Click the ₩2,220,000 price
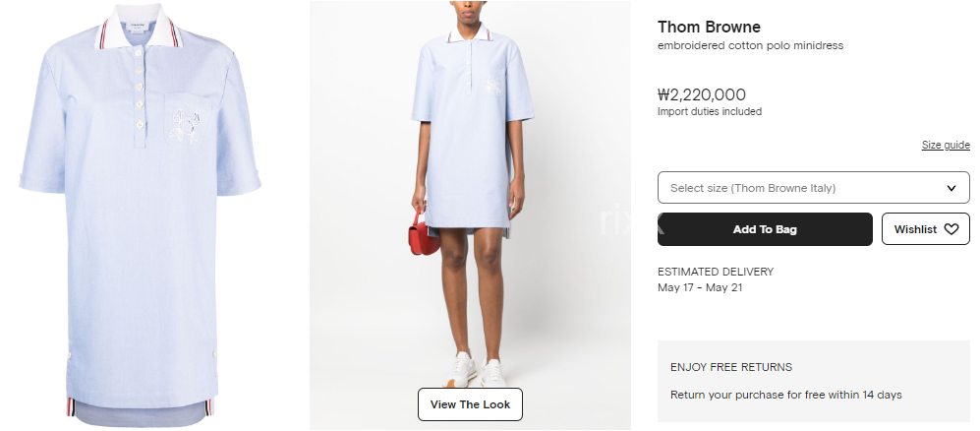The image size is (980, 431). [x=701, y=95]
